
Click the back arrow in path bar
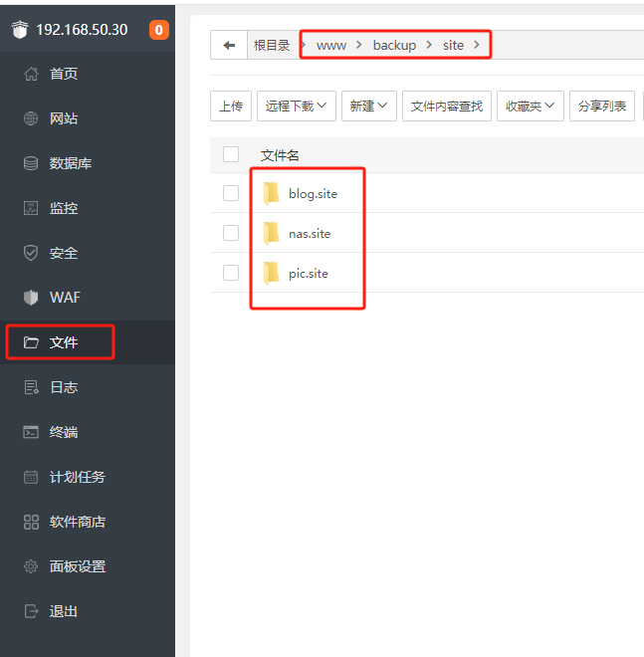pyautogui.click(x=229, y=45)
